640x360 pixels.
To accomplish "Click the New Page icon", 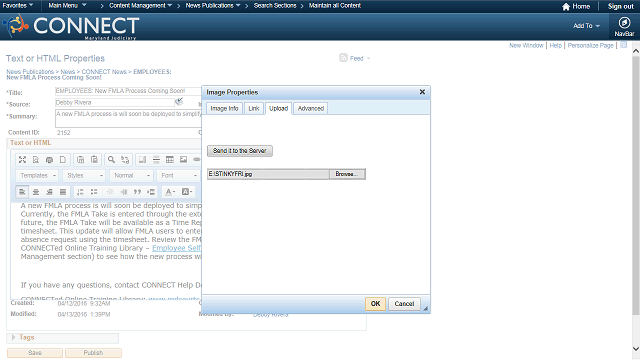I will pos(63,160).
